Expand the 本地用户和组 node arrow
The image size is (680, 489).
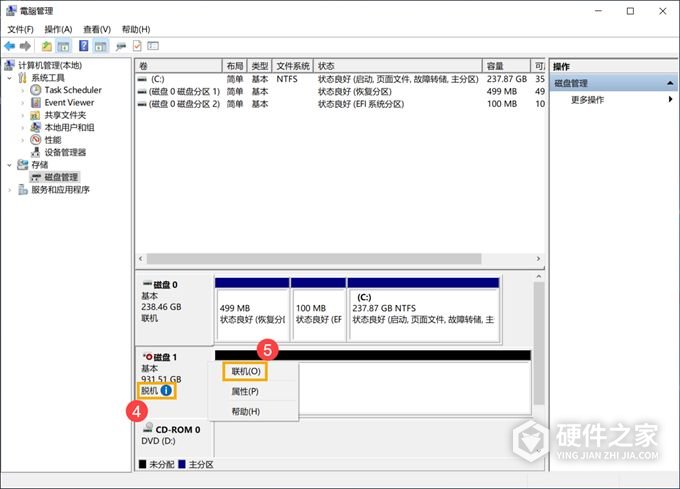(x=23, y=127)
